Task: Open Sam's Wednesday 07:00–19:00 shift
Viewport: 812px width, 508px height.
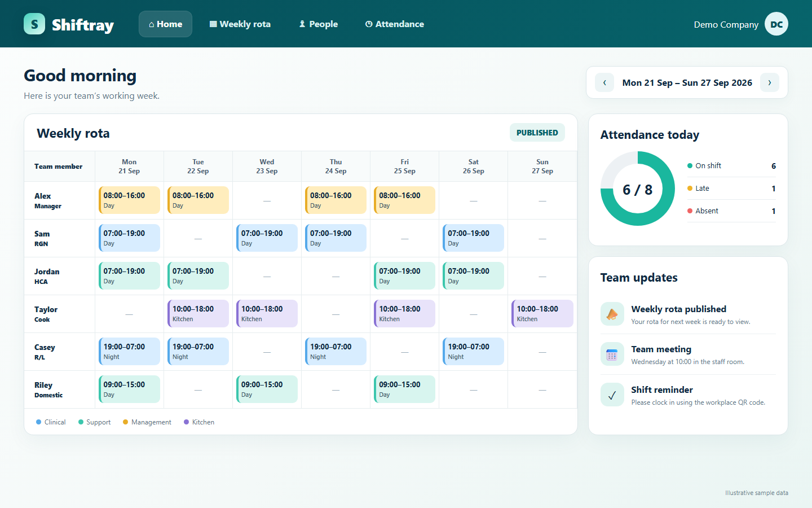Action: point(267,238)
